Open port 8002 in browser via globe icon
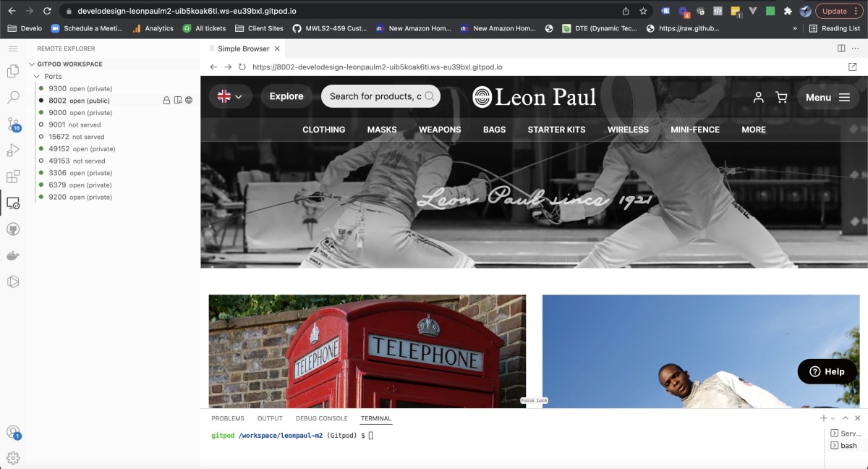Viewport: 868px width, 469px height. click(x=188, y=100)
